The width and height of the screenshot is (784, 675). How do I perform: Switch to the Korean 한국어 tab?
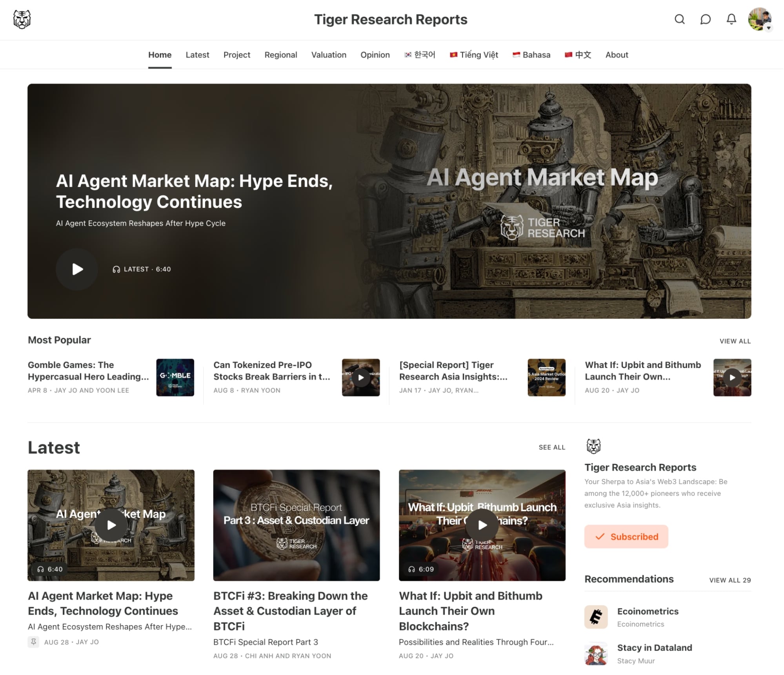coord(420,55)
